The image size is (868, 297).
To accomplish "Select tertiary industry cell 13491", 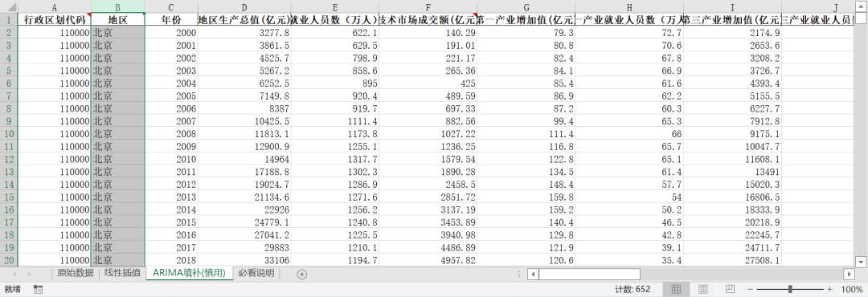I will pos(732,172).
